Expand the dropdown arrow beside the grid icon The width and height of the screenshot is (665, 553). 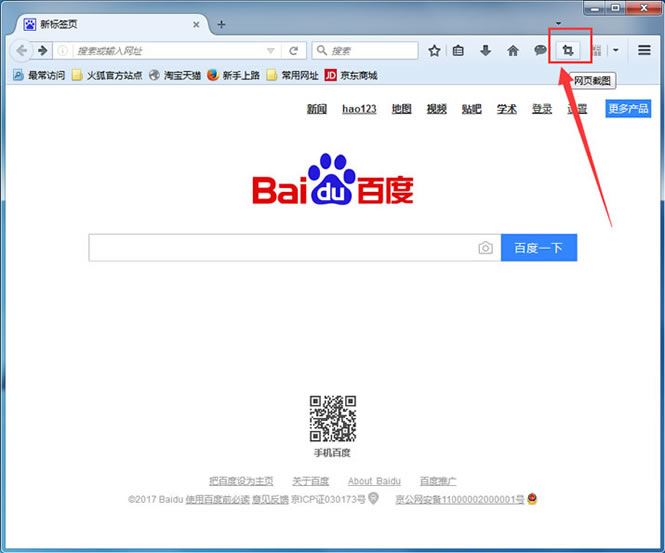[616, 50]
